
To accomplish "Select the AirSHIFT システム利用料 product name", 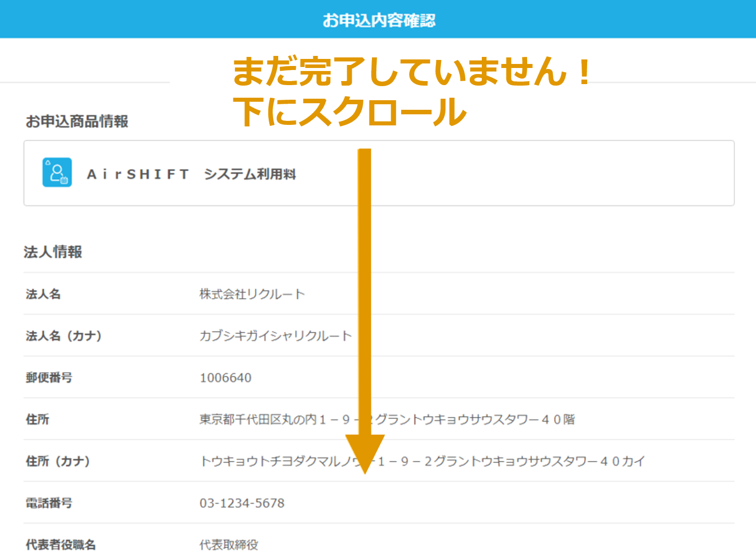I will point(192,174).
